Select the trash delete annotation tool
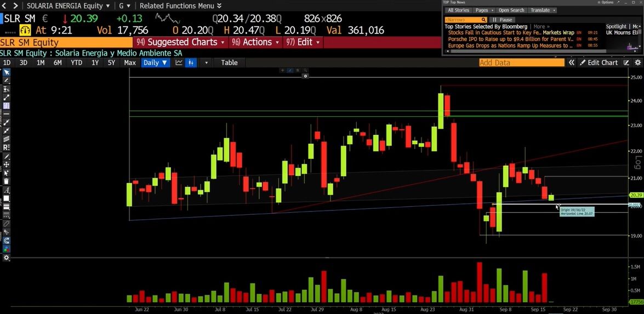The width and height of the screenshot is (644, 314). (x=7, y=181)
